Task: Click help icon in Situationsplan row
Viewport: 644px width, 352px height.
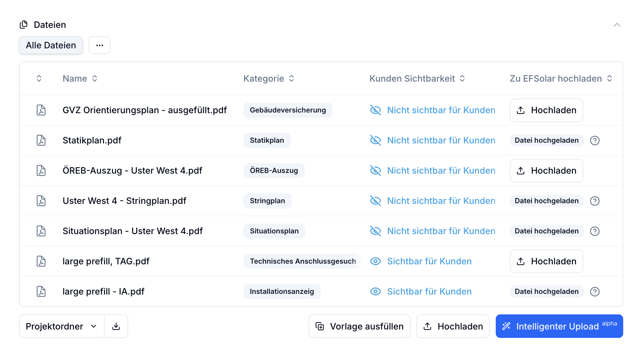Action: [x=595, y=231]
